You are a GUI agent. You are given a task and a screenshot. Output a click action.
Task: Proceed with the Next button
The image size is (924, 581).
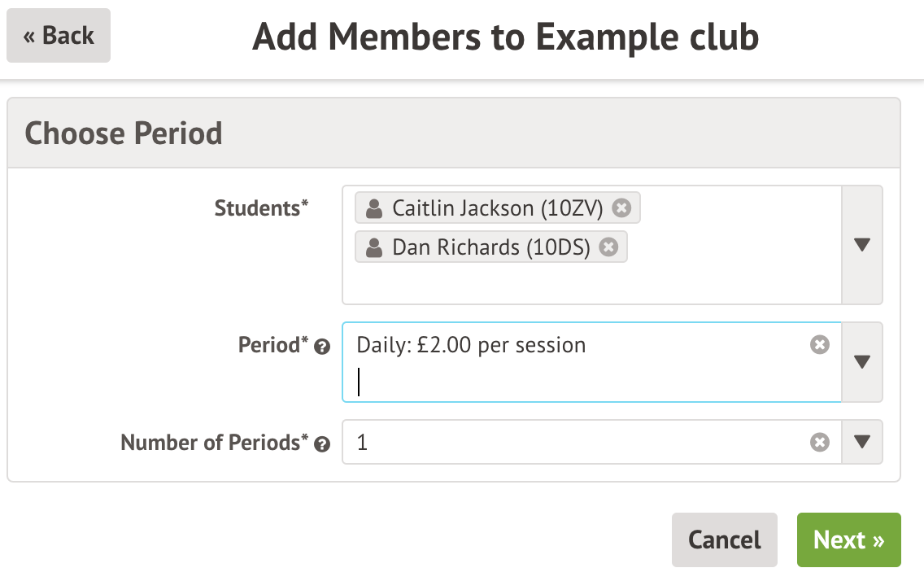point(848,539)
